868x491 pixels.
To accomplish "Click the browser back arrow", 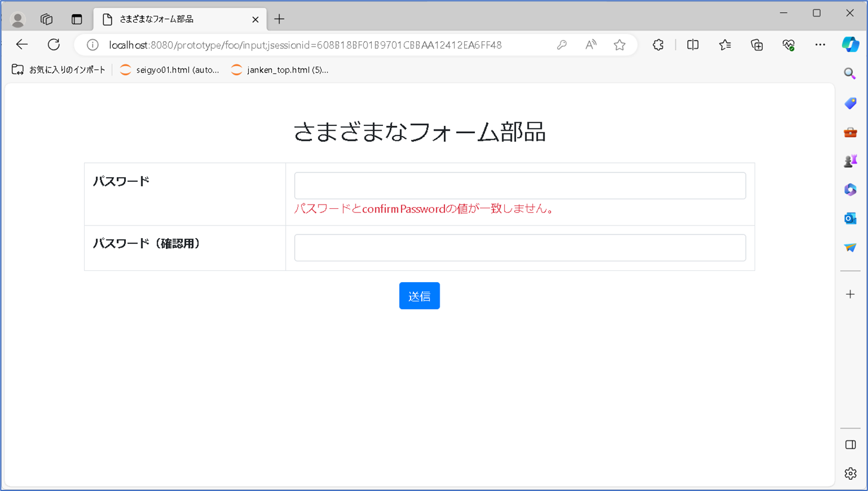I will [22, 45].
